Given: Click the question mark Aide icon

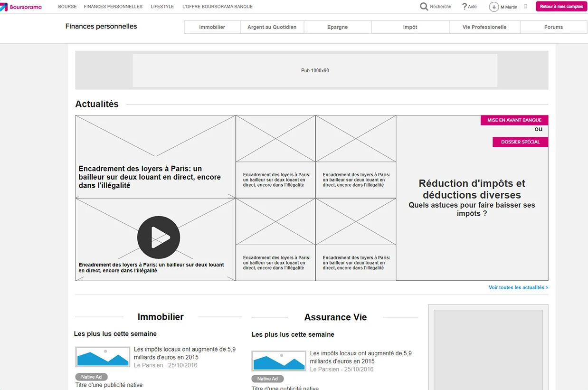Looking at the screenshot, I should [464, 7].
